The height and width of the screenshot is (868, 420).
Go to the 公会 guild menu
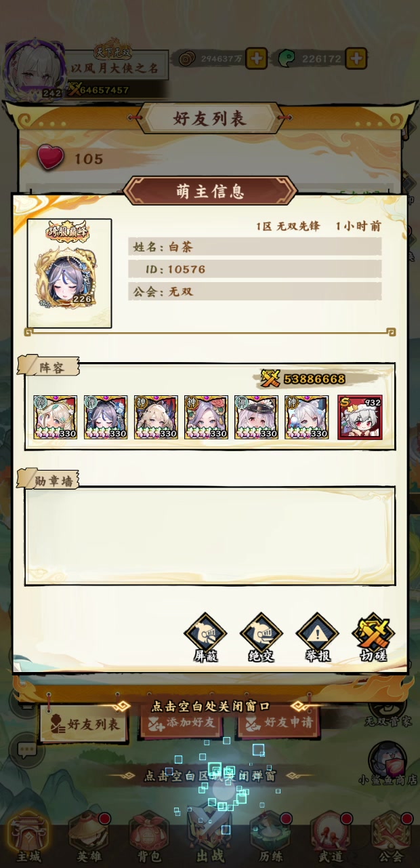(x=391, y=837)
